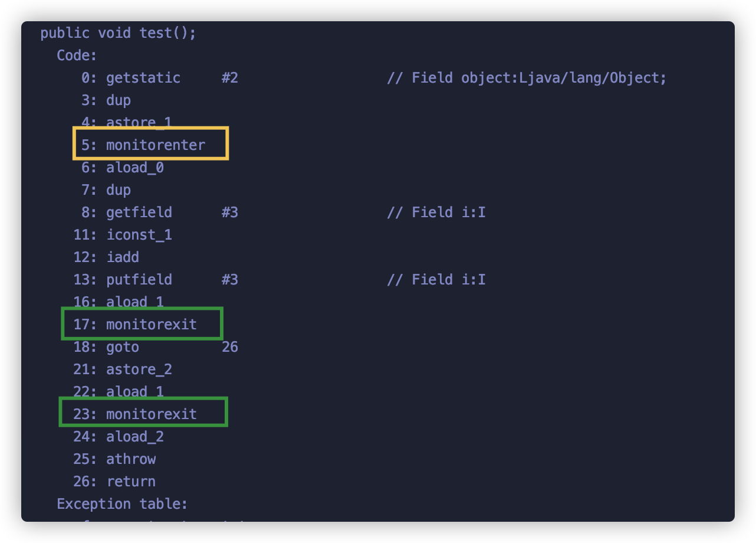Click the goto instruction
The height and width of the screenshot is (543, 756).
(x=123, y=346)
